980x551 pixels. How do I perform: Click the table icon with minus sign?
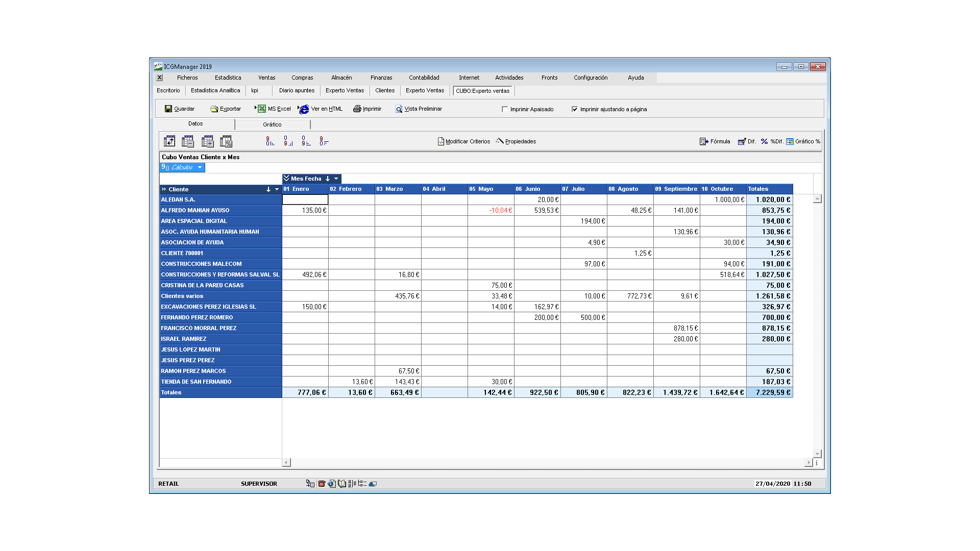[188, 141]
